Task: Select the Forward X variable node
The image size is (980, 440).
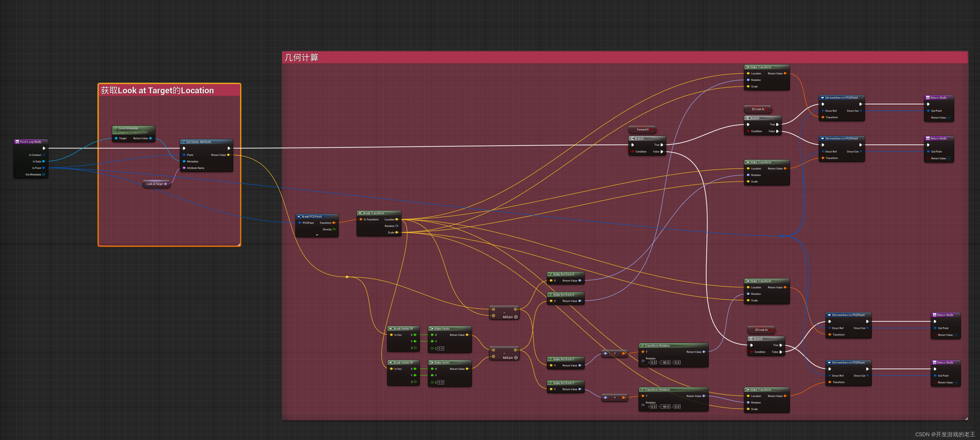Action: (643, 130)
